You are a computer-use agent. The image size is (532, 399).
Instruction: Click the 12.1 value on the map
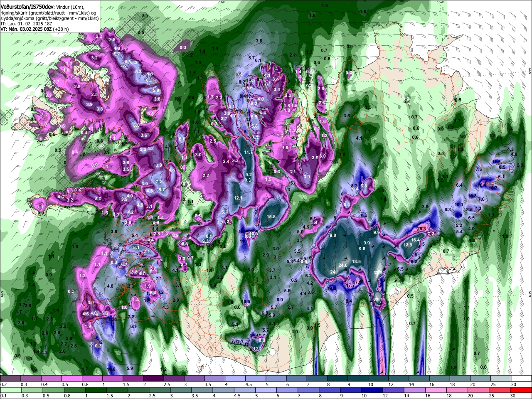pyautogui.click(x=238, y=198)
